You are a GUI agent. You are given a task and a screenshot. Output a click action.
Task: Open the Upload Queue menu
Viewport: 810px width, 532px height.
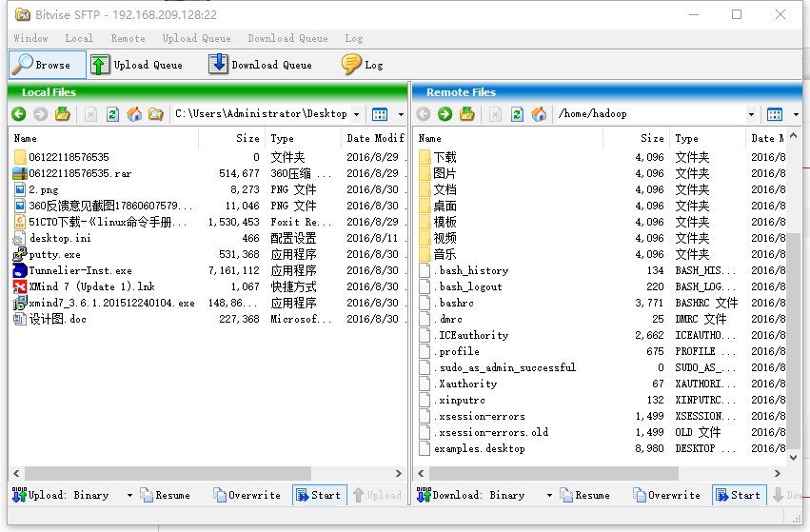tap(197, 38)
